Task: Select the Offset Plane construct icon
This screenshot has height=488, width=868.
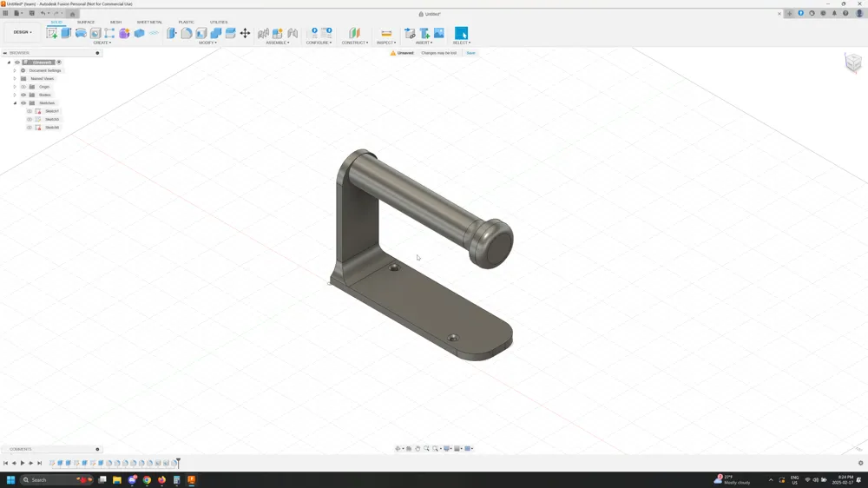Action: (354, 33)
